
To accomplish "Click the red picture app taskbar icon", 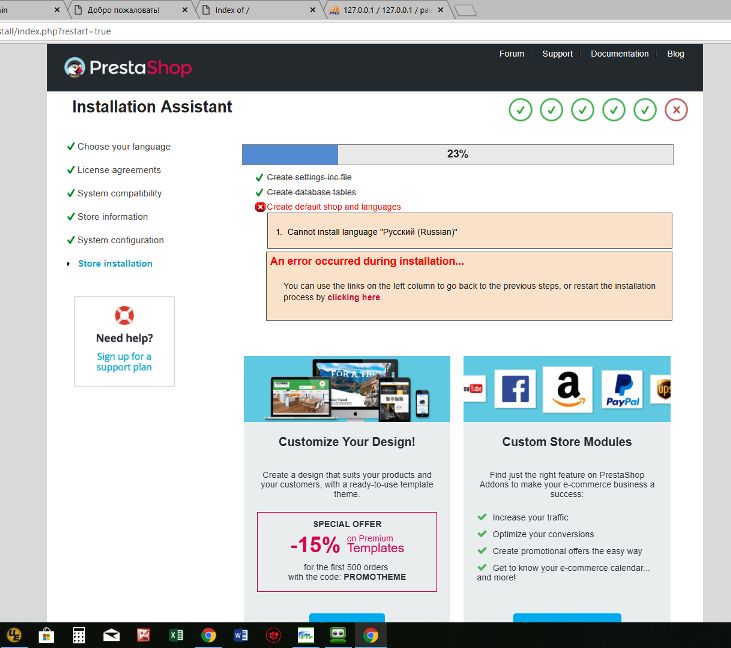I will (144, 635).
